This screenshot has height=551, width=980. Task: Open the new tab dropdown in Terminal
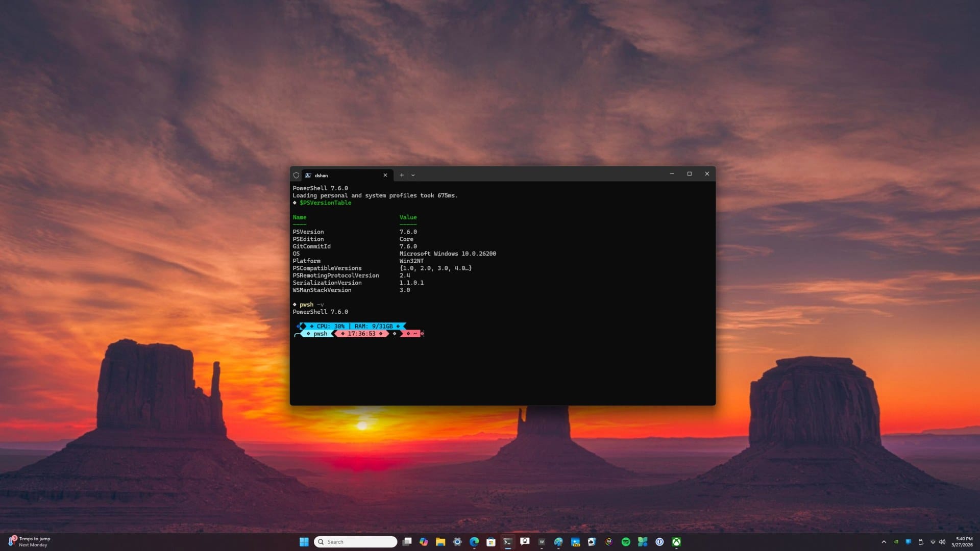412,175
